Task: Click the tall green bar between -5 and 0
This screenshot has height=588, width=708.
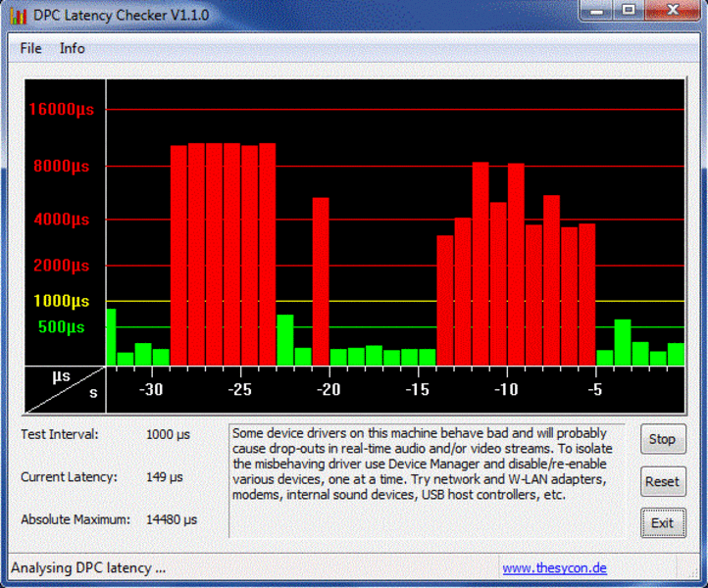Action: [x=623, y=343]
